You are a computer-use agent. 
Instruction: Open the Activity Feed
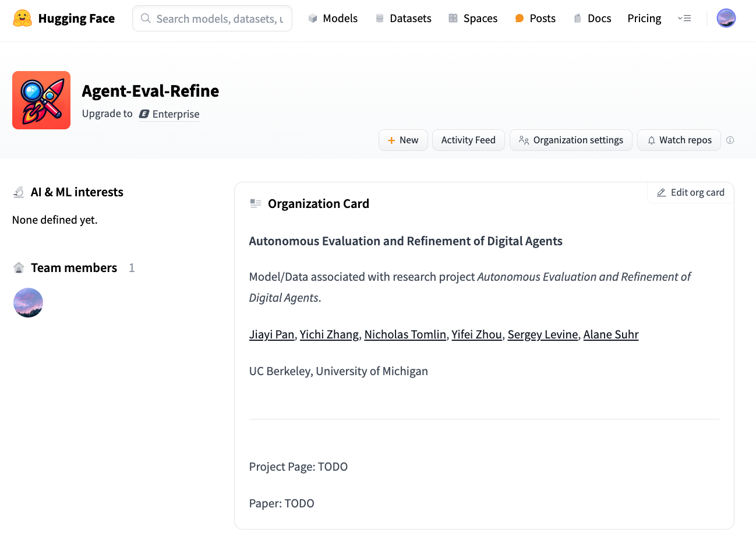[x=468, y=140]
